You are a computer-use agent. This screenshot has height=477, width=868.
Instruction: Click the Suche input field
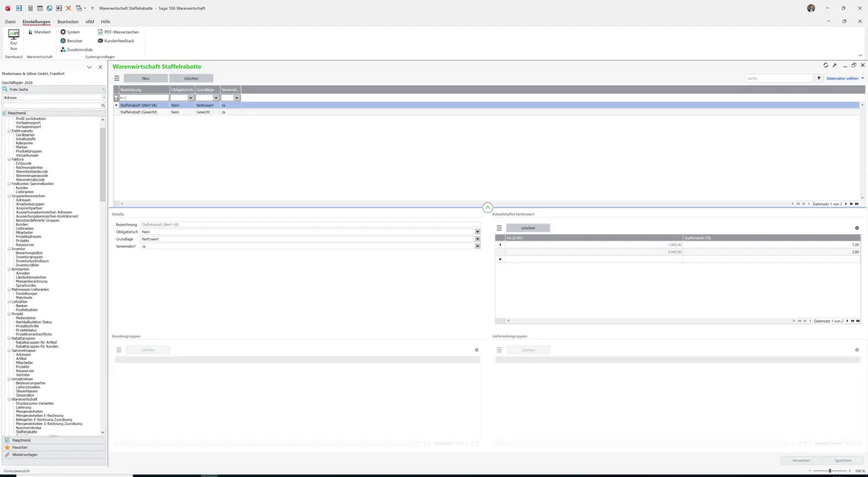tap(780, 78)
